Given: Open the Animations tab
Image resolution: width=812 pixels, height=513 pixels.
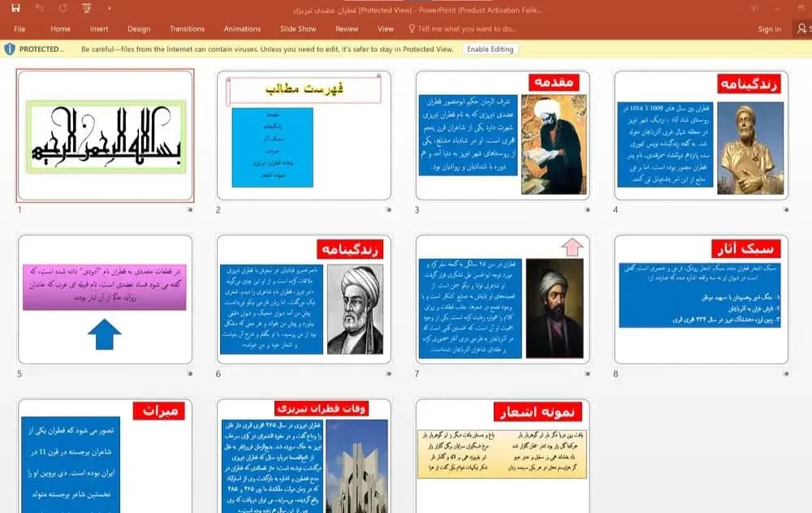Looking at the screenshot, I should pos(242,29).
